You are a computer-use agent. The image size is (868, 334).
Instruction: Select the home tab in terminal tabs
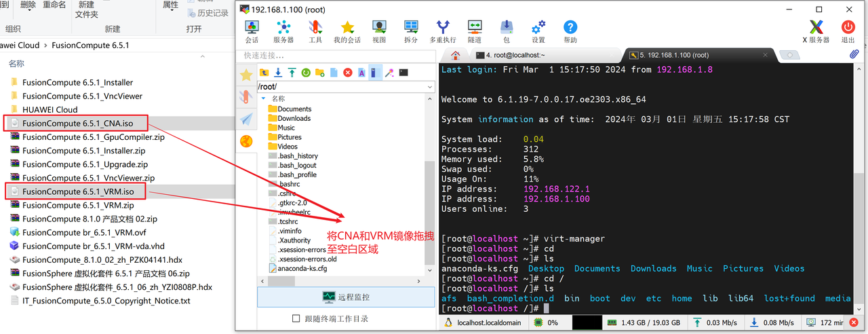(455, 55)
